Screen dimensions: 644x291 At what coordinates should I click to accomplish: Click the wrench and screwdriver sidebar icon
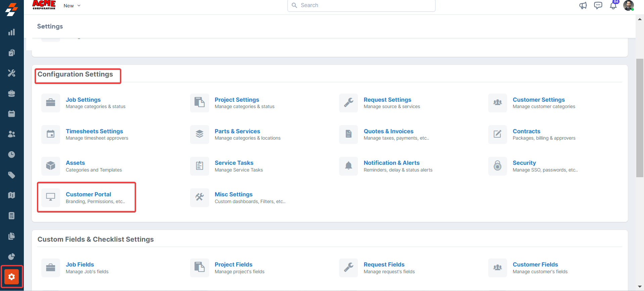coord(12,73)
